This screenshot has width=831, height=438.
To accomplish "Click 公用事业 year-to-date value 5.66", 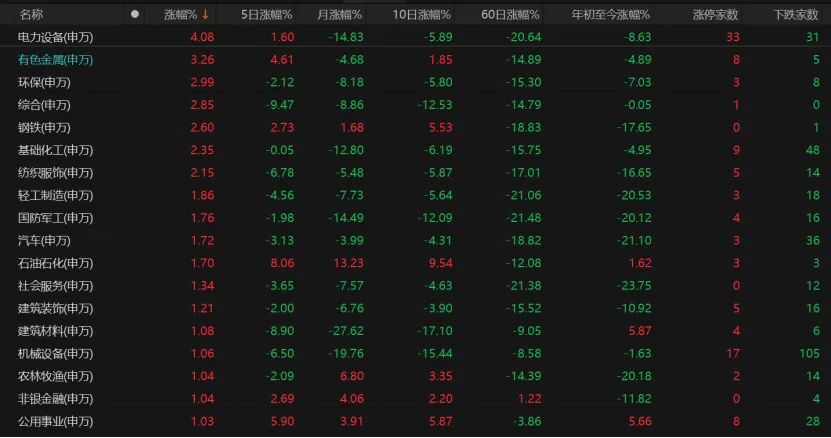I will [639, 422].
